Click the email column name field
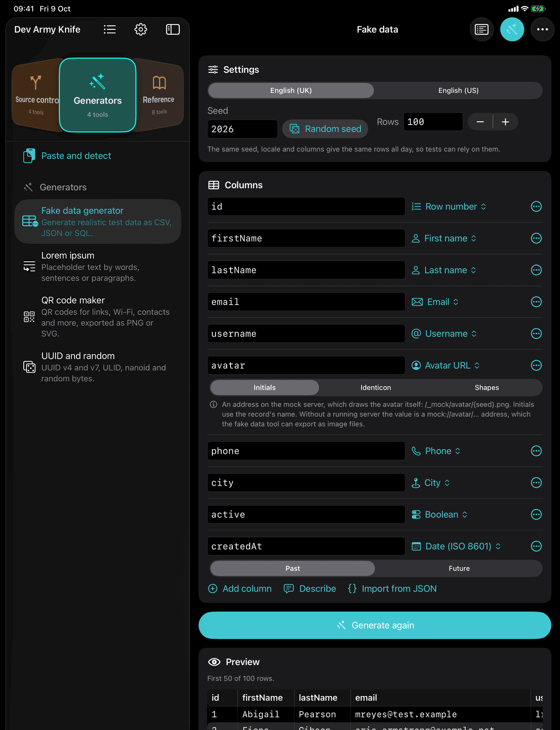 click(306, 302)
